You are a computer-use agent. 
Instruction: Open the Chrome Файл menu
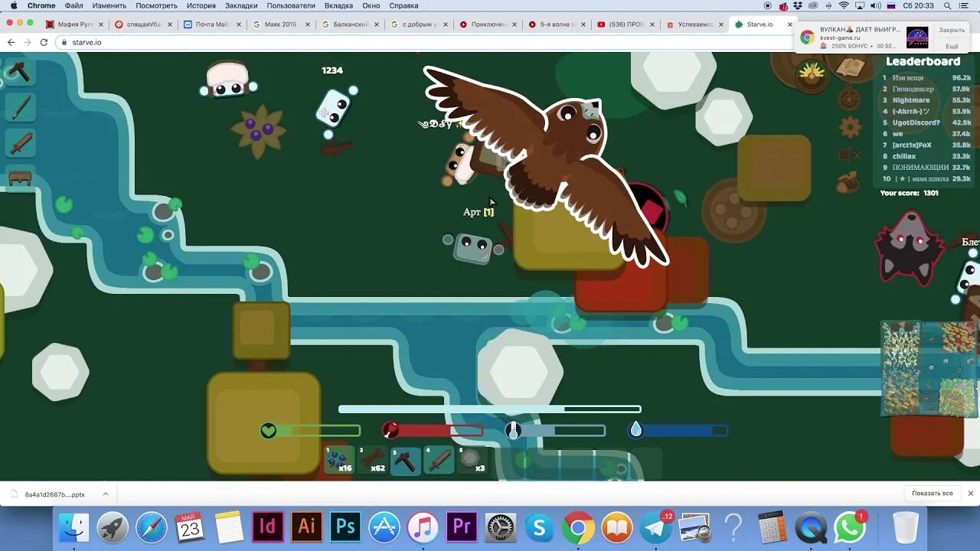73,5
